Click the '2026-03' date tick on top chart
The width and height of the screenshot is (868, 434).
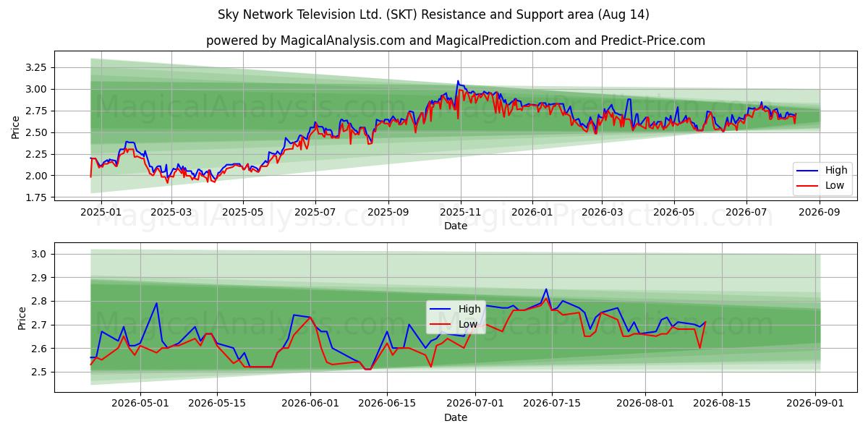[602, 213]
